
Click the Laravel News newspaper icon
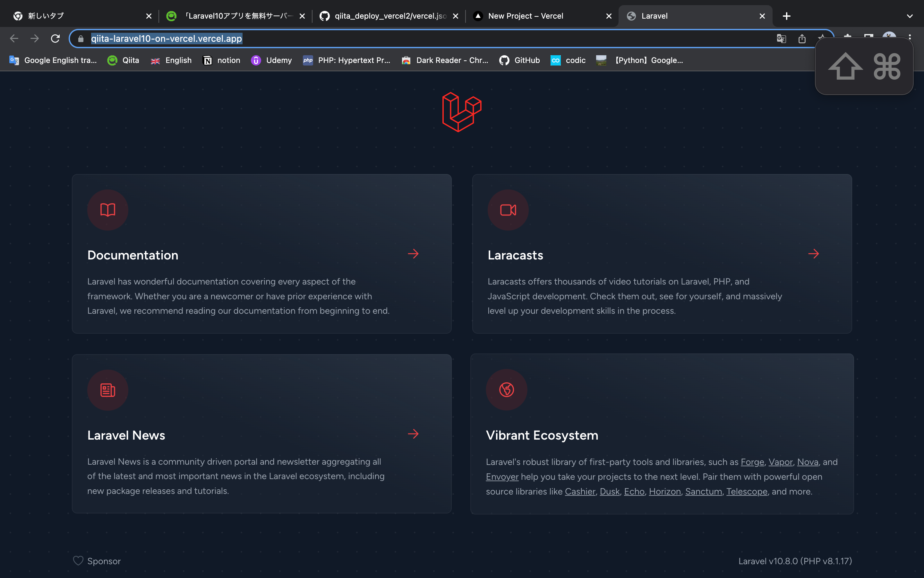(x=108, y=390)
